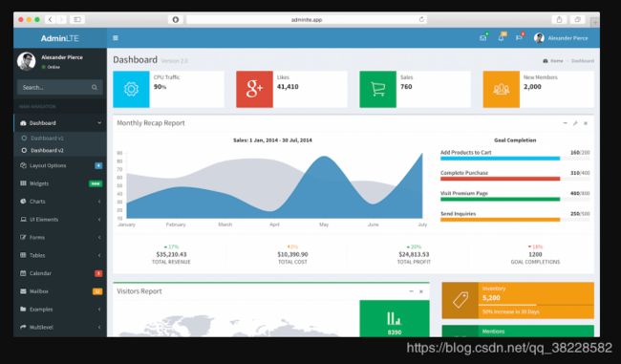Click Alexander Pierce avatar in top header

[x=539, y=38]
